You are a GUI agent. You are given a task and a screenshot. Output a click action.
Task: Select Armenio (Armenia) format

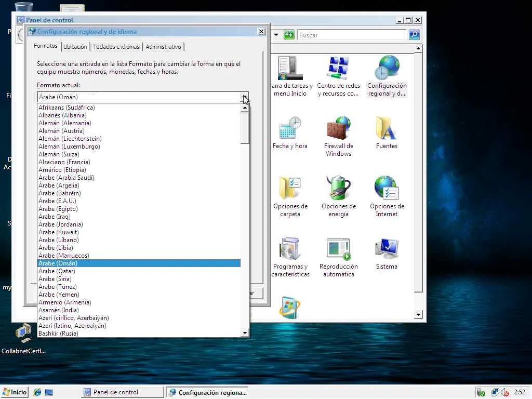point(139,303)
